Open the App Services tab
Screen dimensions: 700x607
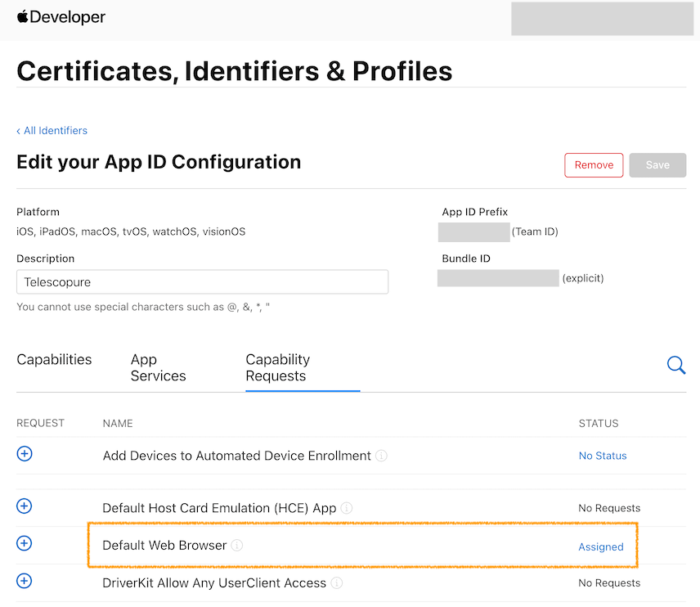coord(158,368)
